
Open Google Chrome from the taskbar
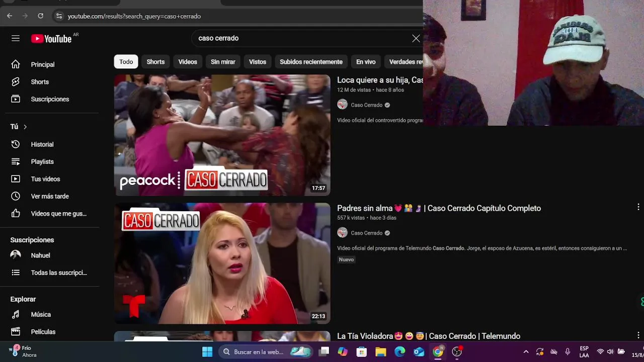(438, 352)
